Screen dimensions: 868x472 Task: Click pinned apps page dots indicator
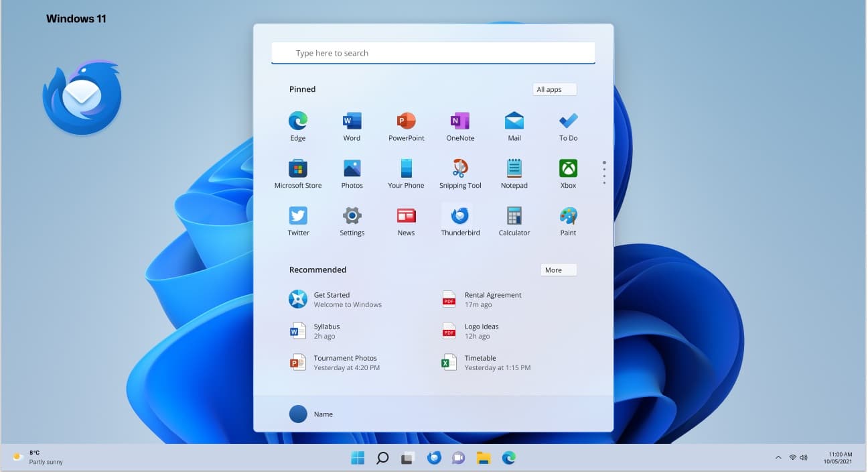tap(604, 172)
